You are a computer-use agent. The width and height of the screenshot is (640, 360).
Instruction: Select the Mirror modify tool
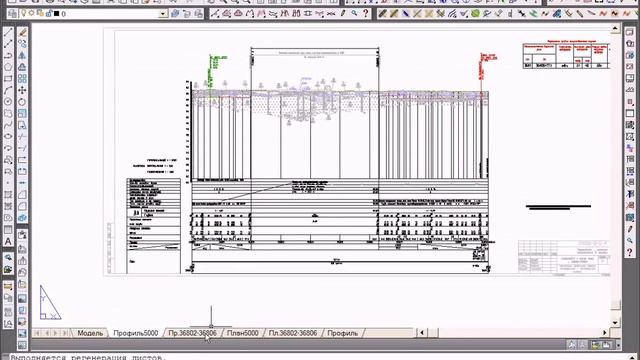click(22, 56)
